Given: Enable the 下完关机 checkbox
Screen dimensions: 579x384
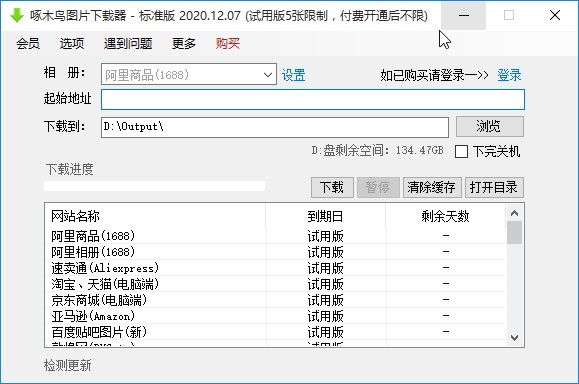Looking at the screenshot, I should pyautogui.click(x=461, y=151).
